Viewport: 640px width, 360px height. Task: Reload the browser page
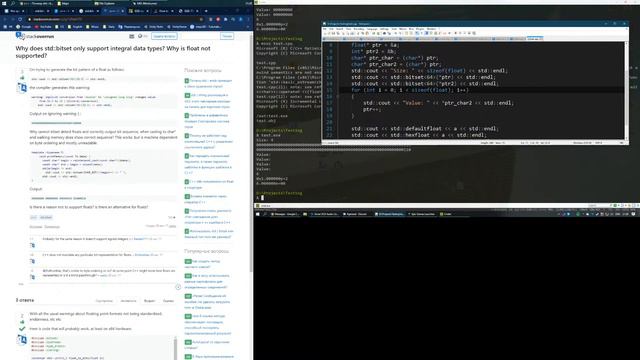point(20,19)
